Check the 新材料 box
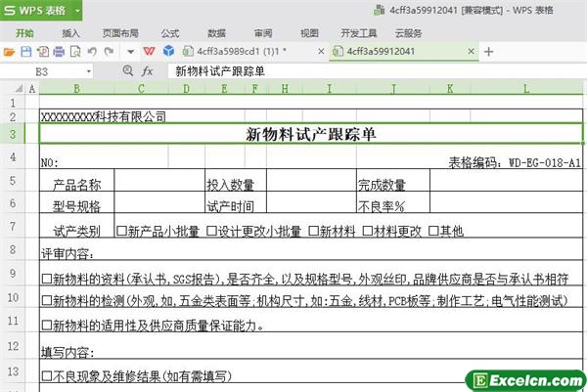This screenshot has height=392, width=587. click(x=313, y=231)
